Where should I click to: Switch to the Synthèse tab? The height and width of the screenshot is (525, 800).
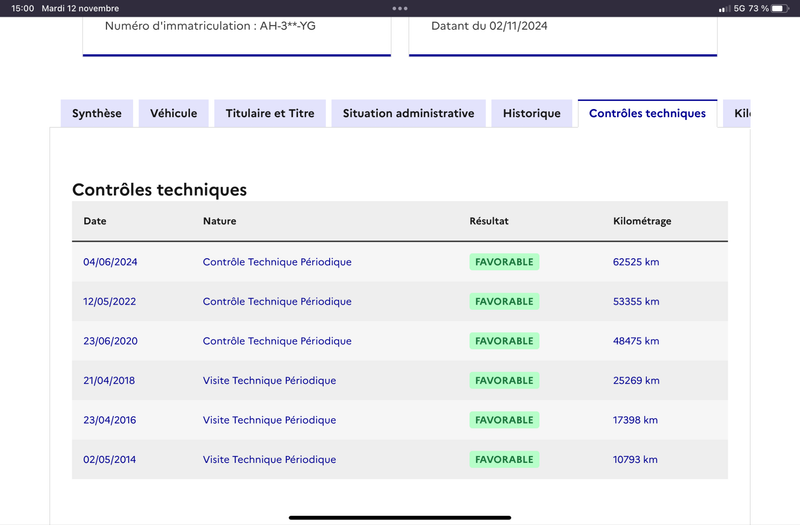tap(96, 113)
